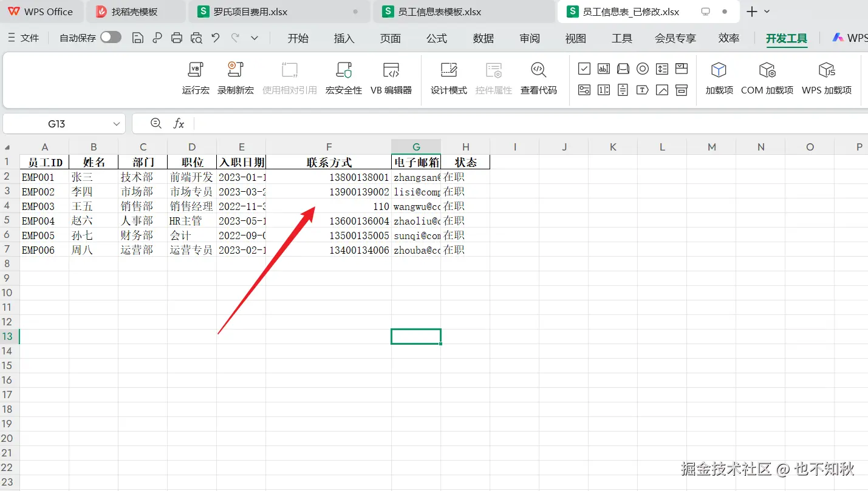The height and width of the screenshot is (491, 868).
Task: Open the 效率 ribbon tab
Action: coord(729,38)
